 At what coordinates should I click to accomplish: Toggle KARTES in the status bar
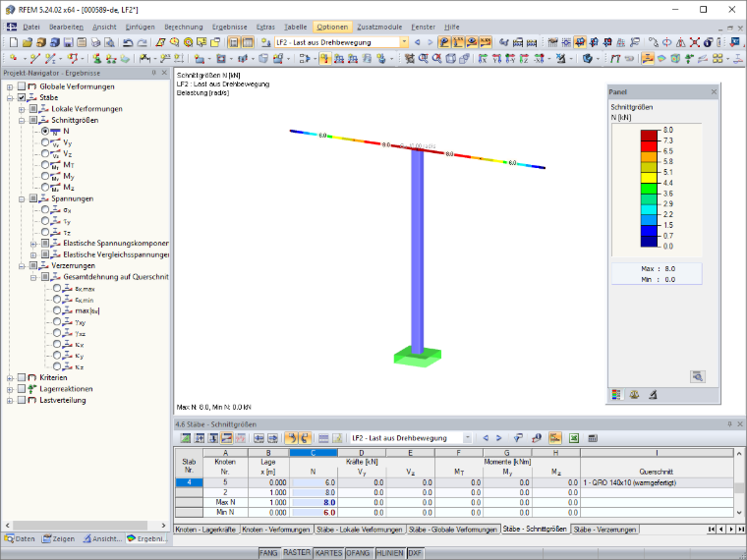328,553
